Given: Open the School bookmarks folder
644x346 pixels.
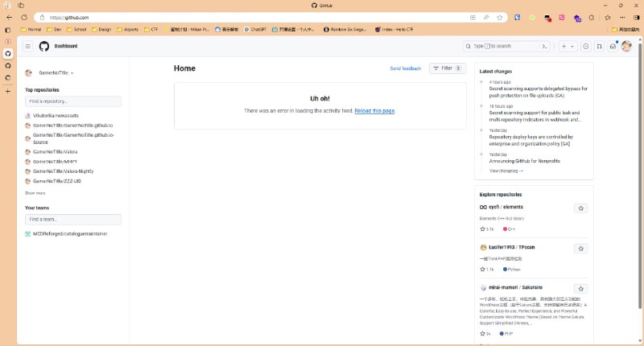Looking at the screenshot, I should [x=79, y=29].
